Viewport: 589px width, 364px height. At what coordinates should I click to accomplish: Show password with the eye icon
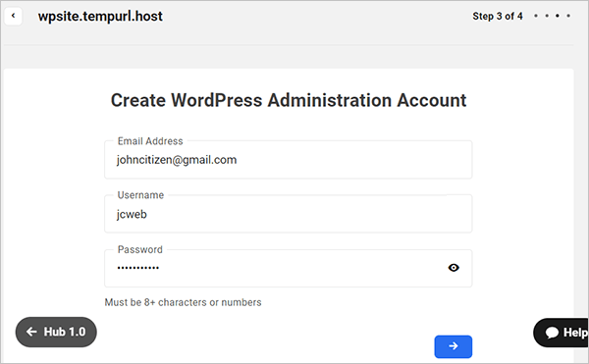pyautogui.click(x=454, y=268)
